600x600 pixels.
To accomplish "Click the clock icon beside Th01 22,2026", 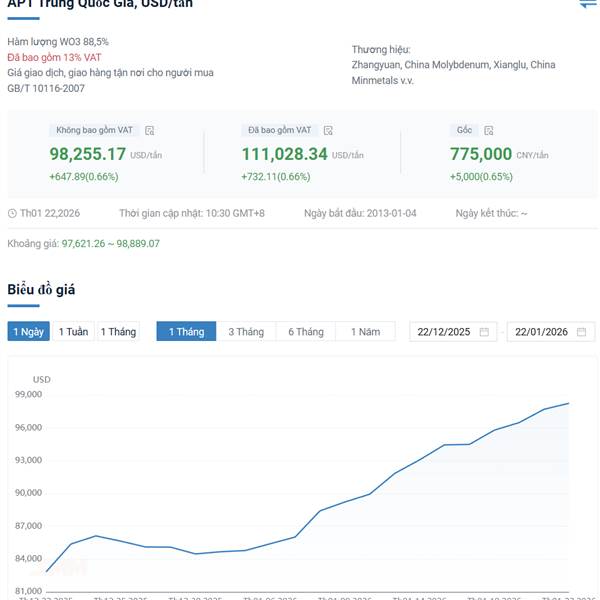I will (x=12, y=213).
